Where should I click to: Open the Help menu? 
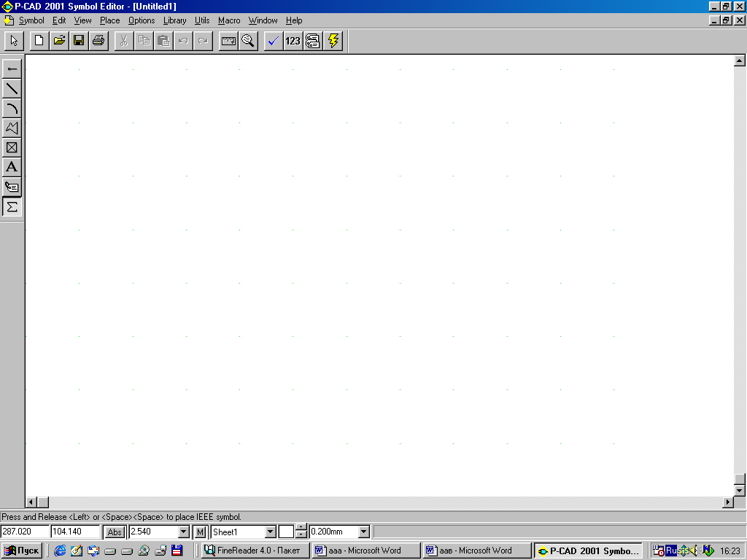(294, 20)
